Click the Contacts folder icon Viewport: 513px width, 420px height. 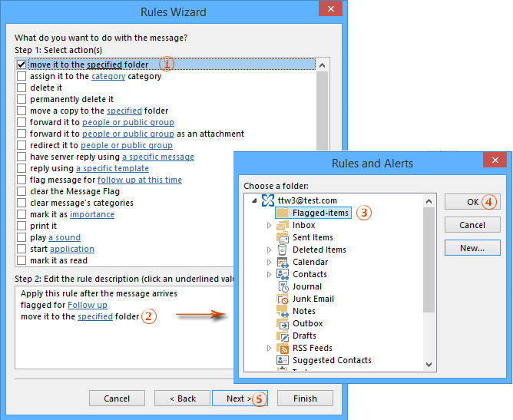pyautogui.click(x=283, y=274)
